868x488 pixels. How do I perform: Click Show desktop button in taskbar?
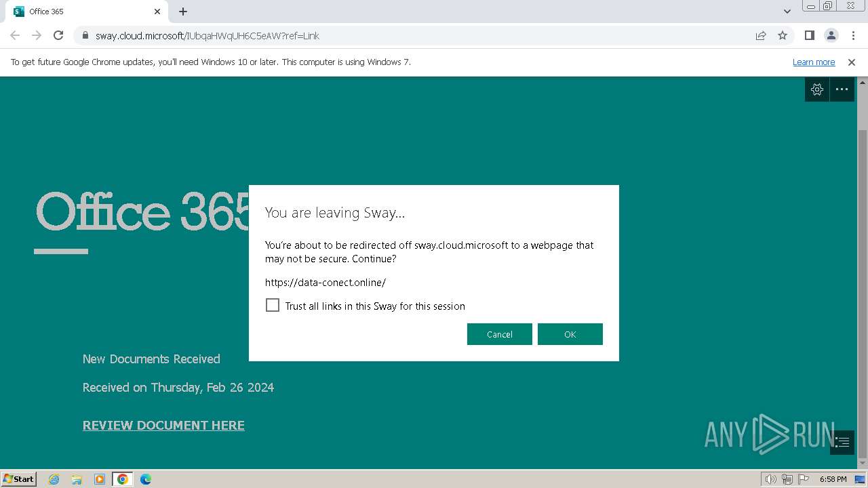tap(860, 479)
